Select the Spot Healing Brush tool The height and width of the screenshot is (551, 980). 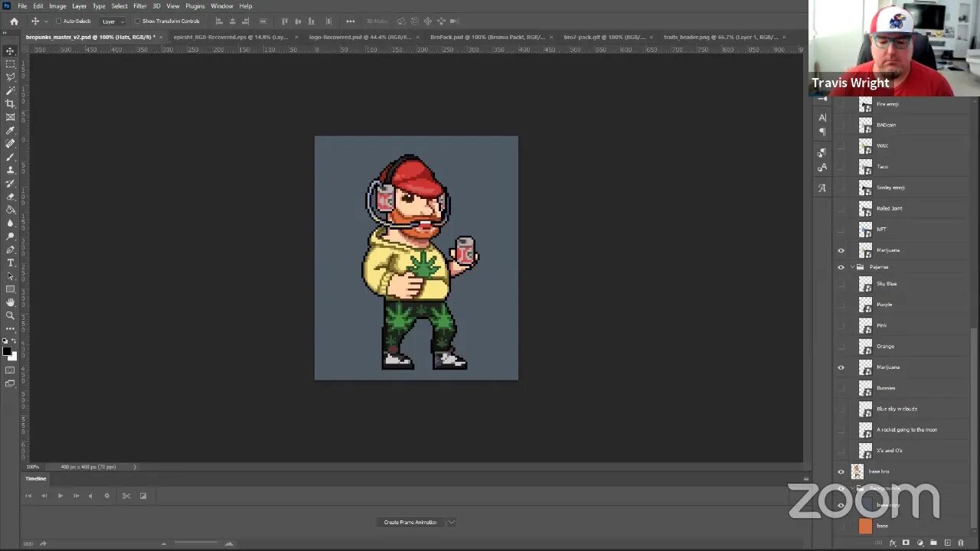(x=10, y=143)
